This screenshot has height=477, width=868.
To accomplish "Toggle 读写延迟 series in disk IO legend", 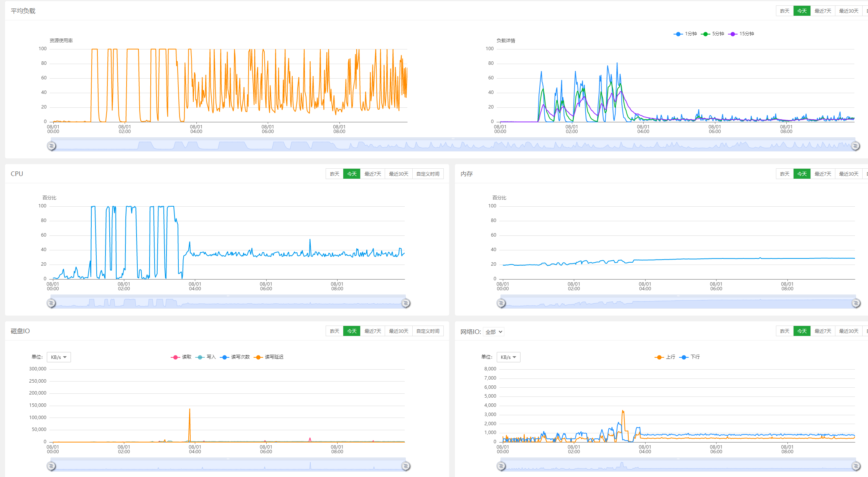I will tap(269, 357).
